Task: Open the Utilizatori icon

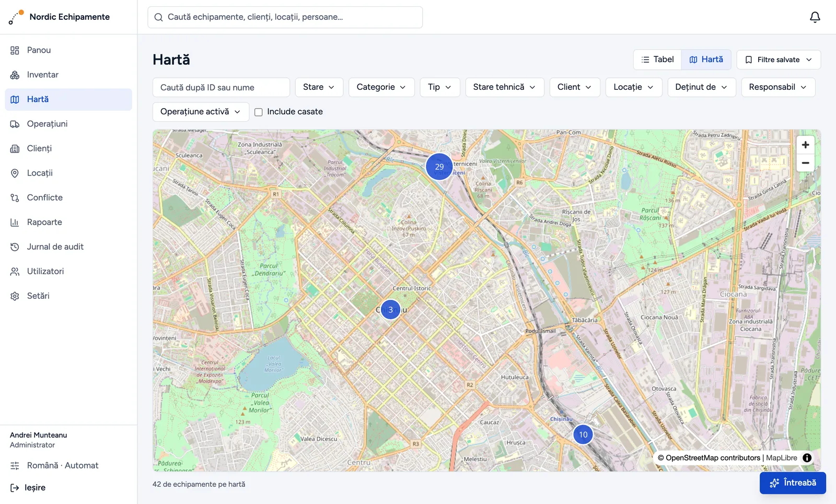Action: coord(15,271)
